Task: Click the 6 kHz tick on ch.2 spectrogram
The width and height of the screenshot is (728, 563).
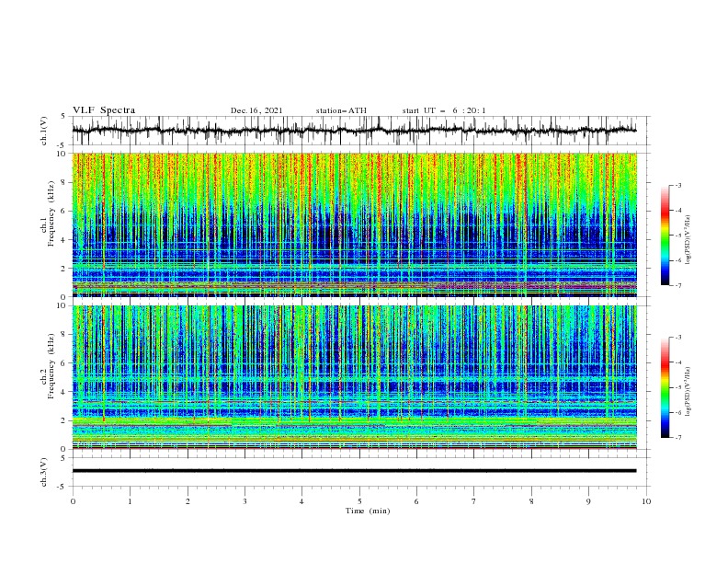Action: tap(64, 363)
